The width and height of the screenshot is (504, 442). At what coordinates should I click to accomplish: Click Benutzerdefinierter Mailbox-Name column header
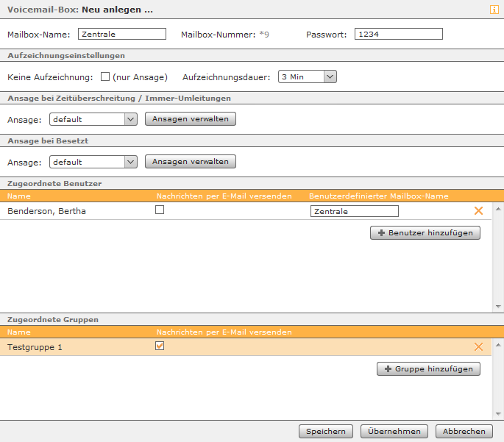(379, 196)
